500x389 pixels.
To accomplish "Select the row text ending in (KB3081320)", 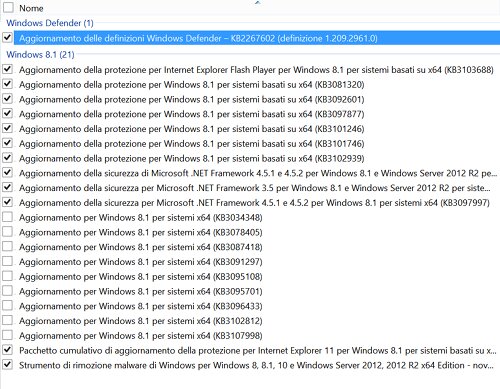I will click(x=192, y=85).
